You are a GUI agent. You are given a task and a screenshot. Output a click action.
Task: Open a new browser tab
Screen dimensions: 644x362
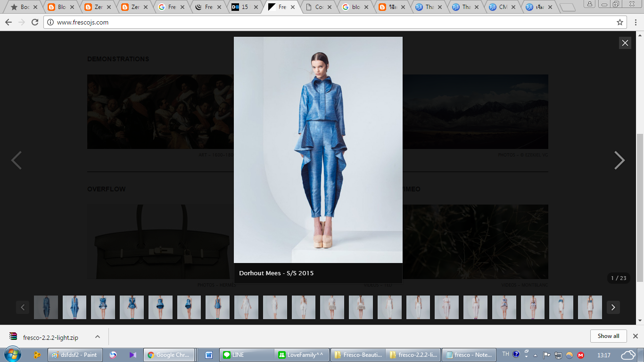tap(568, 7)
